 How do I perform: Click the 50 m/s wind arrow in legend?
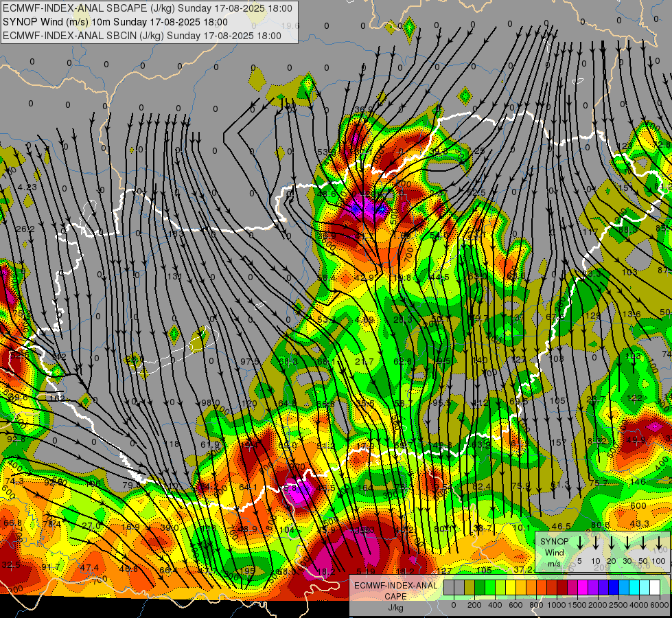[x=643, y=543]
